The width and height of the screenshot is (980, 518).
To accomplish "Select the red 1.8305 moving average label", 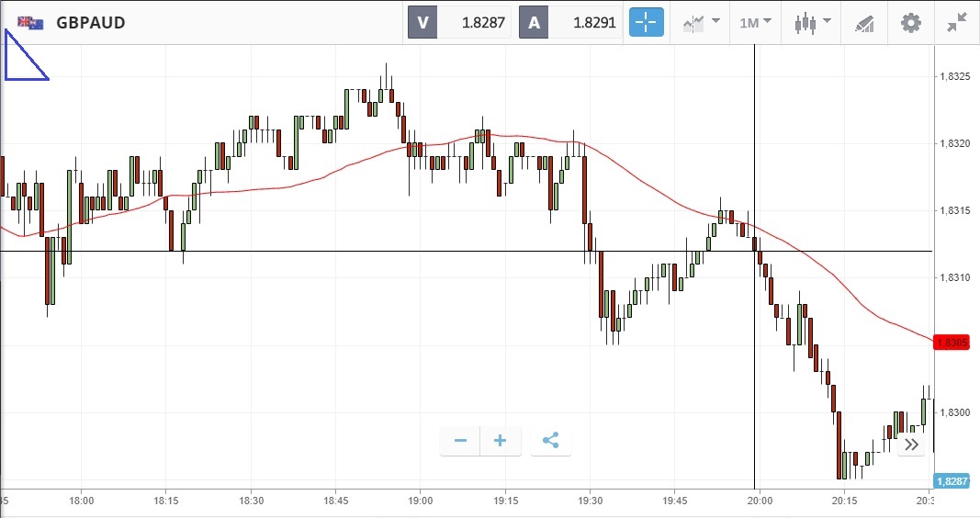I will 951,343.
